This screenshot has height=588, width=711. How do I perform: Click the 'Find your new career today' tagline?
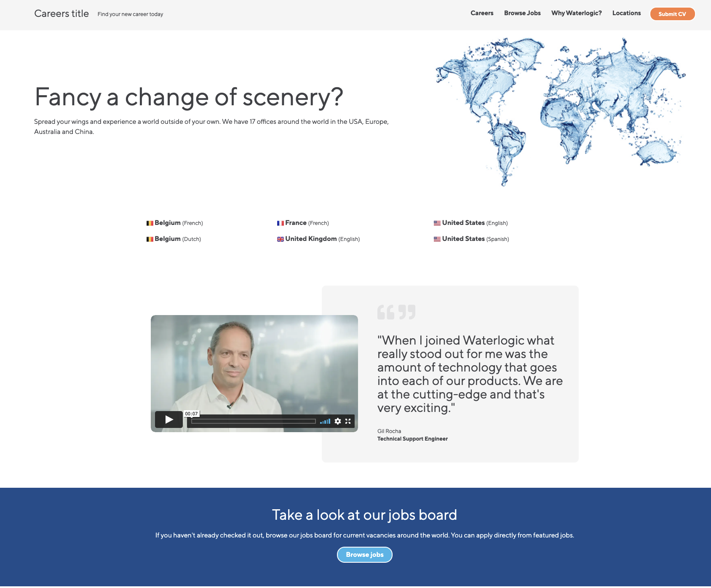pyautogui.click(x=130, y=14)
